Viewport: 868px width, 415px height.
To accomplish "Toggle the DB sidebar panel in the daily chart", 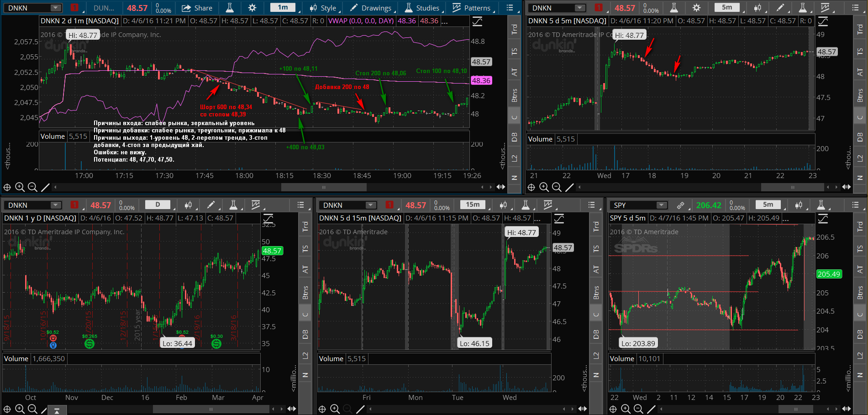I will pyautogui.click(x=305, y=334).
